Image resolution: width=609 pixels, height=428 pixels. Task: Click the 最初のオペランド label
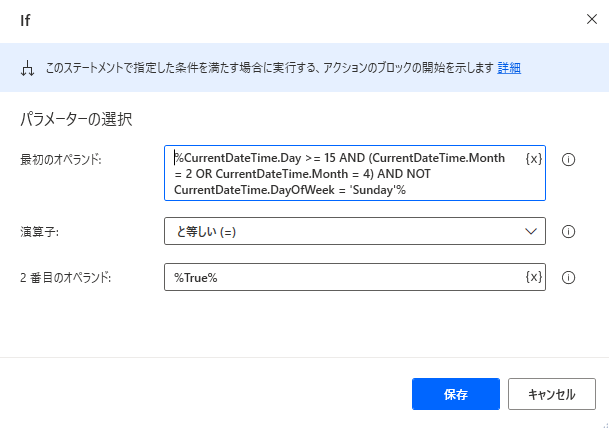click(x=60, y=159)
